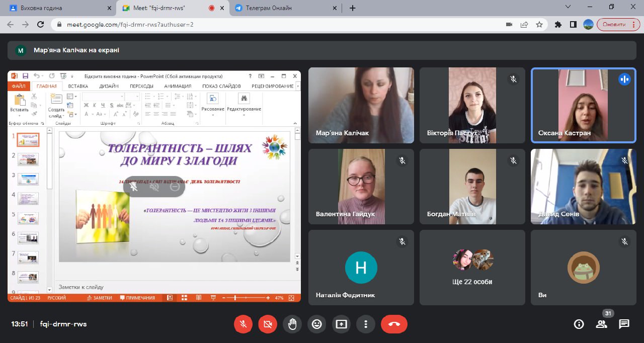Viewport: 644px width, 343px height.
Task: Click zoom out minus in PowerPoint
Action: tap(224, 298)
